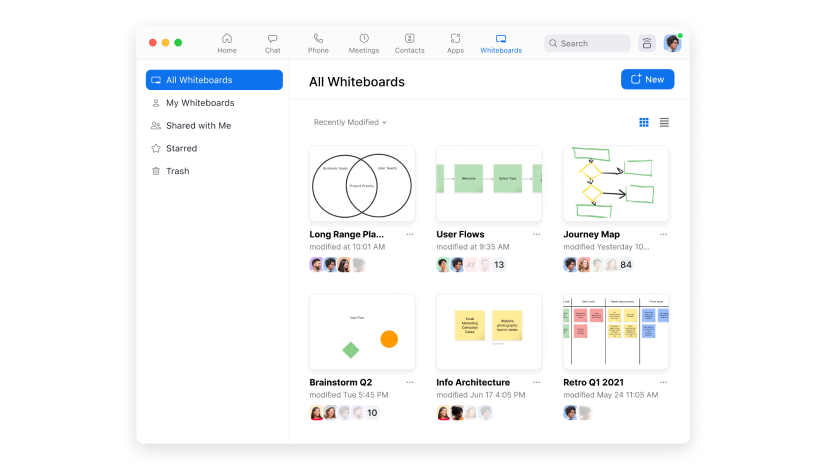Select the Whiteboards tab
The image size is (826, 466).
click(501, 44)
